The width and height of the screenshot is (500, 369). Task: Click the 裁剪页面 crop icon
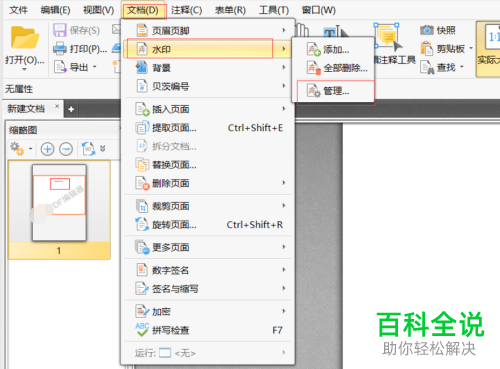coord(142,206)
